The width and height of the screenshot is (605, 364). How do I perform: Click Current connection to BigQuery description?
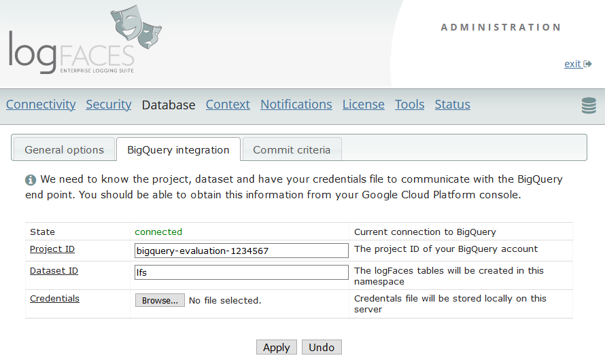pos(425,232)
